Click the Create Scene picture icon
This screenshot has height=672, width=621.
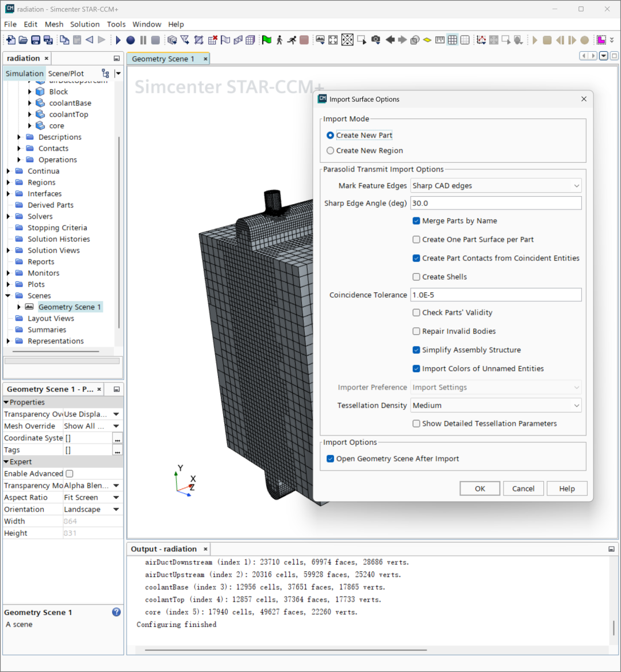click(x=320, y=40)
